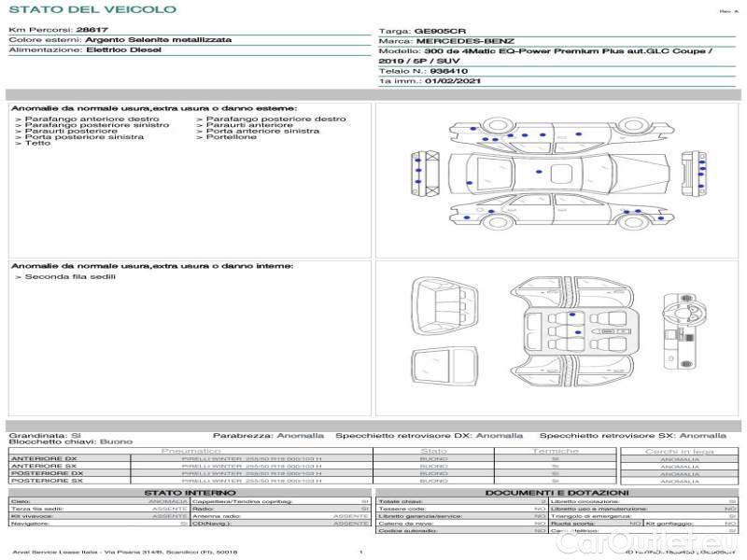Select the "Paraurti anteriore" entry
Viewport: 747px width, 560px height.
(x=249, y=125)
